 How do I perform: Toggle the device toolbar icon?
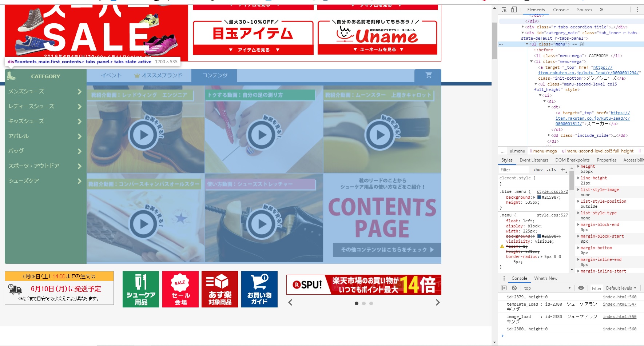click(x=514, y=10)
